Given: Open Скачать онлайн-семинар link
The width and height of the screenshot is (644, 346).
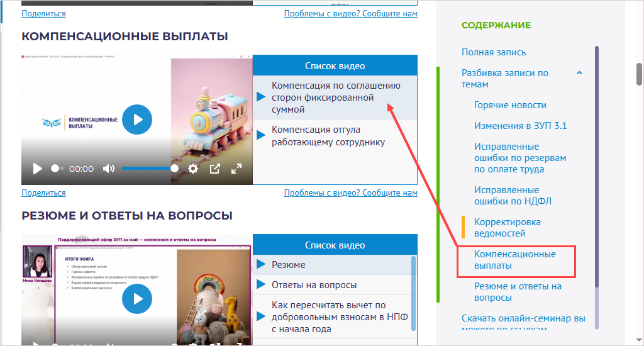Looking at the screenshot, I should tap(523, 323).
